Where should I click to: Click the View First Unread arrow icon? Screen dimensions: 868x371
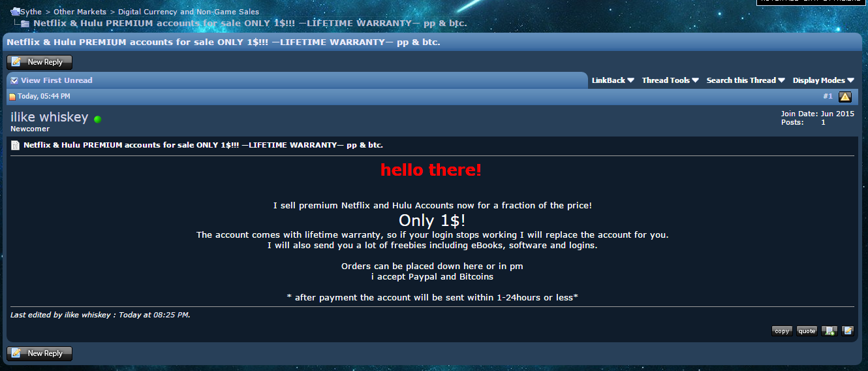14,80
